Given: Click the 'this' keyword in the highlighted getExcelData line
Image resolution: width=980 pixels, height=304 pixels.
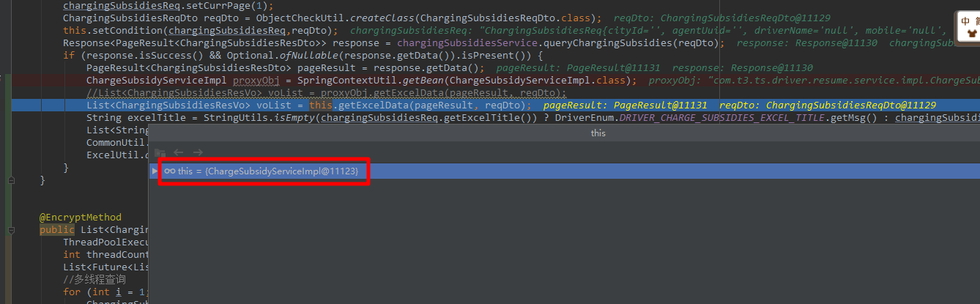Looking at the screenshot, I should click(321, 105).
